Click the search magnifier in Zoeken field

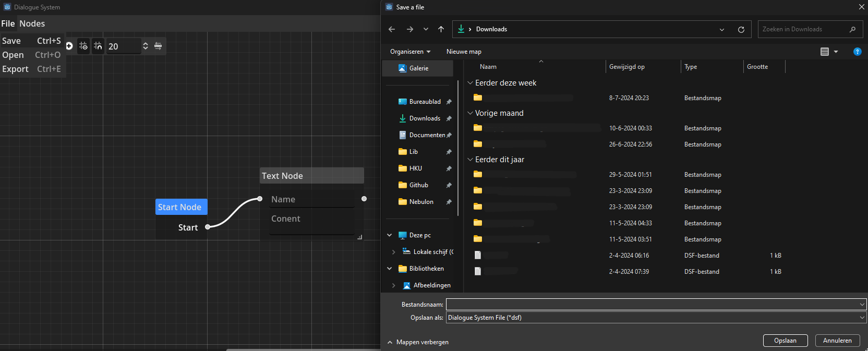[x=852, y=29]
